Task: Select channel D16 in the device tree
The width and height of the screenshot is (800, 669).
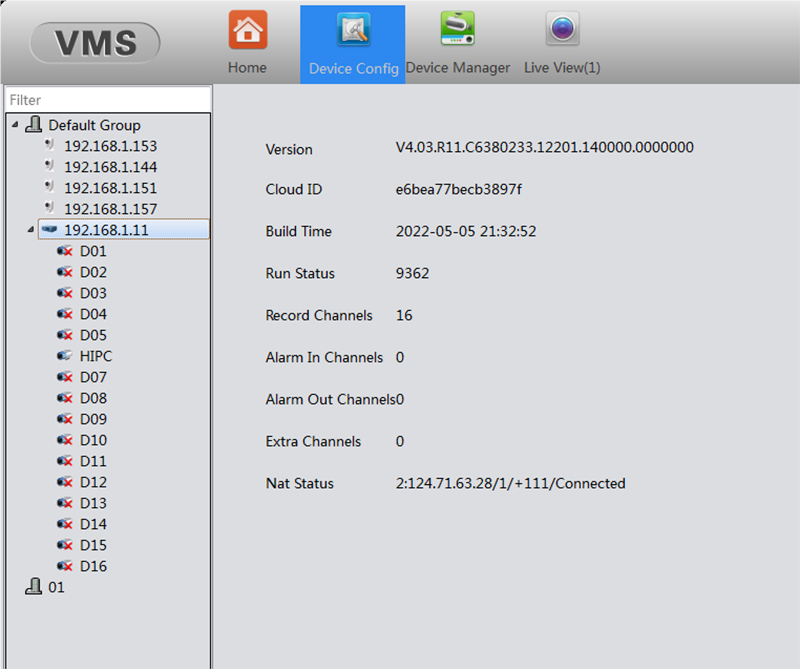Action: (x=93, y=566)
